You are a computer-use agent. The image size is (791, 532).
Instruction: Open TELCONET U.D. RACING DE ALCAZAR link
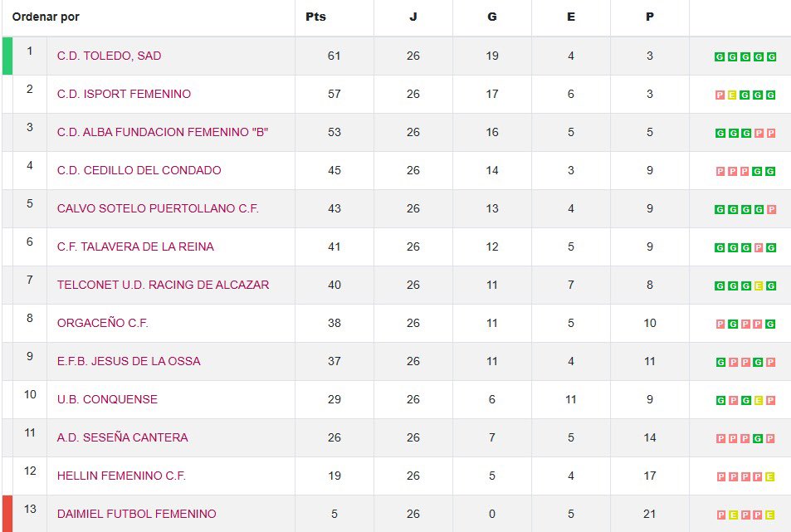click(163, 285)
